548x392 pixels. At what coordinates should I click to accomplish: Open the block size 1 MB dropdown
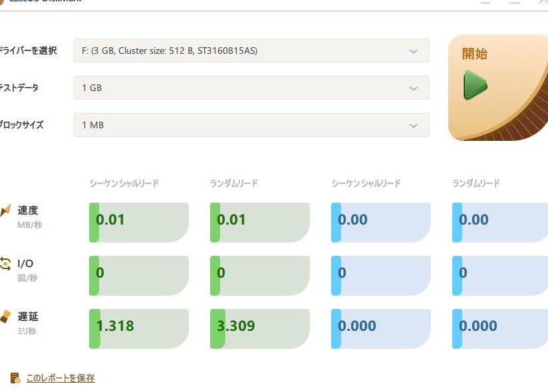coord(251,125)
